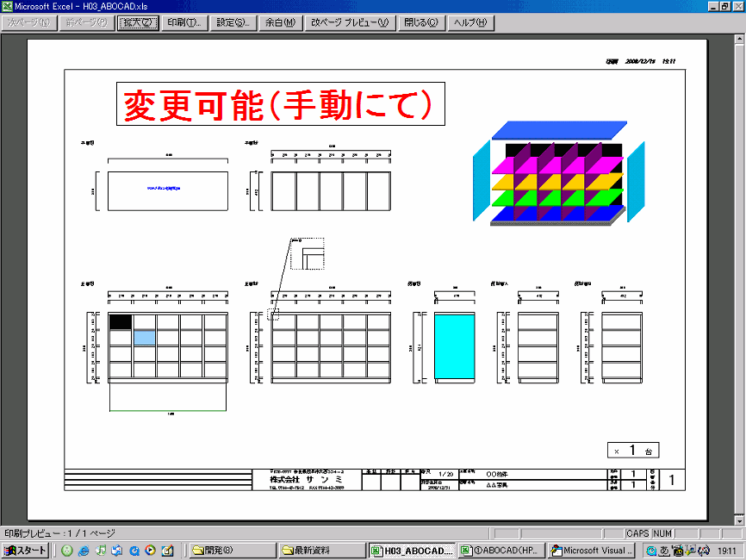Screen dimensions: 746x560
Task: Click the music note quick launch icon
Action: 101,551
